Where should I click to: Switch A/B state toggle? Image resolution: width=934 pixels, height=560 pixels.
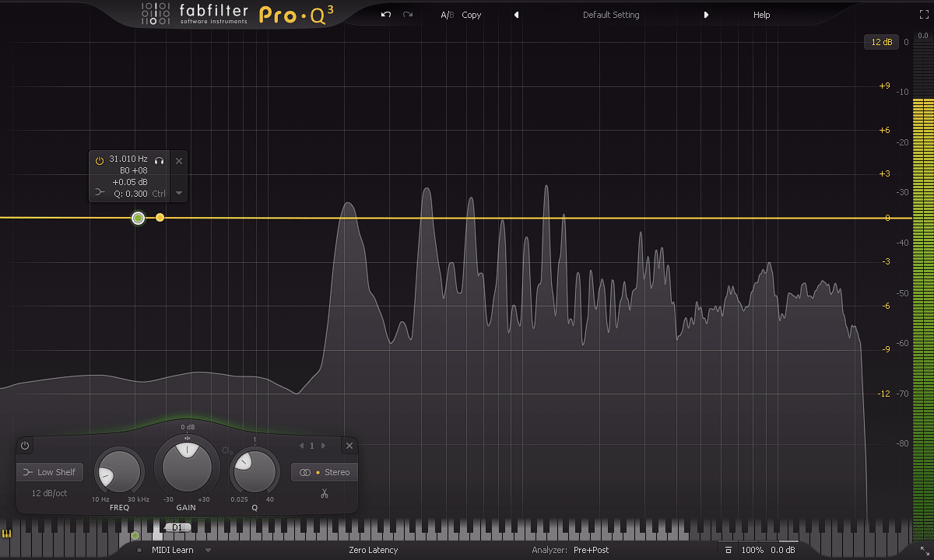(x=446, y=15)
